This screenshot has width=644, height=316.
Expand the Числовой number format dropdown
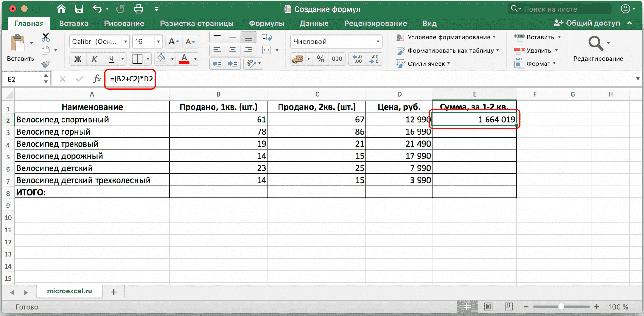pyautogui.click(x=378, y=42)
